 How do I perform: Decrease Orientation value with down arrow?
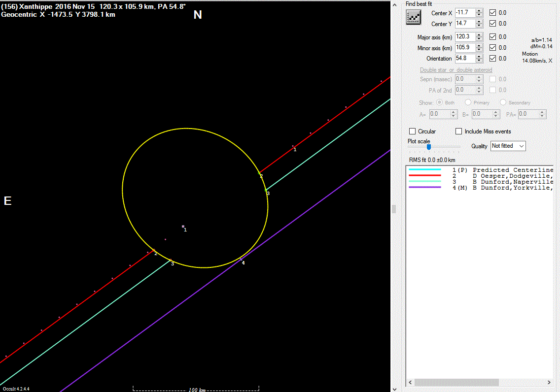coord(479,61)
